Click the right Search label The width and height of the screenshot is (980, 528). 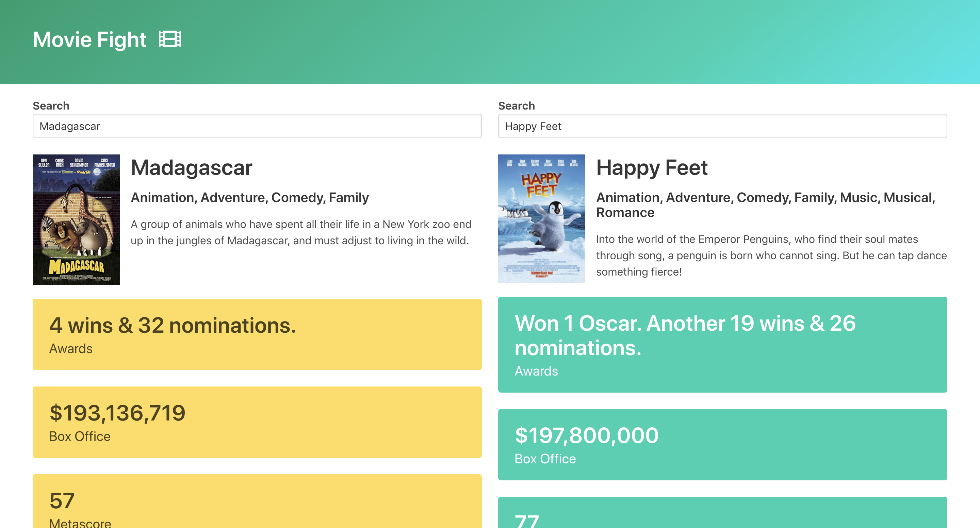pyautogui.click(x=516, y=105)
